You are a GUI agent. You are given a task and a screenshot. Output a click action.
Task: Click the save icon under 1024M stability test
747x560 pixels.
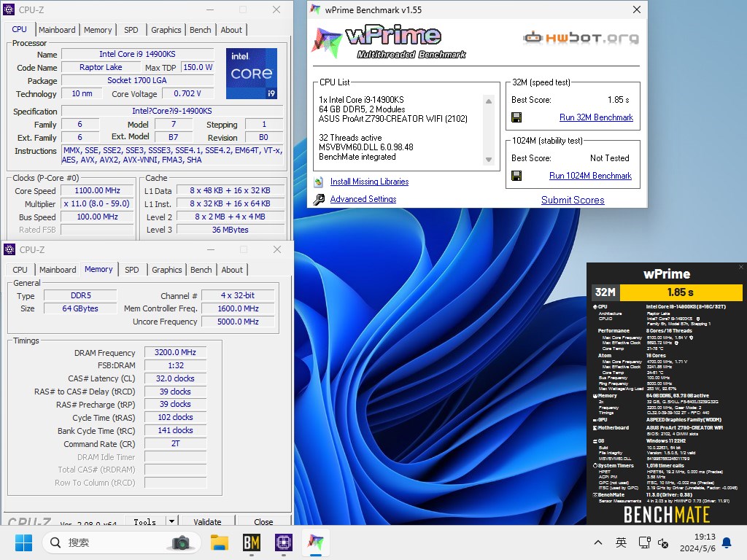(x=516, y=176)
